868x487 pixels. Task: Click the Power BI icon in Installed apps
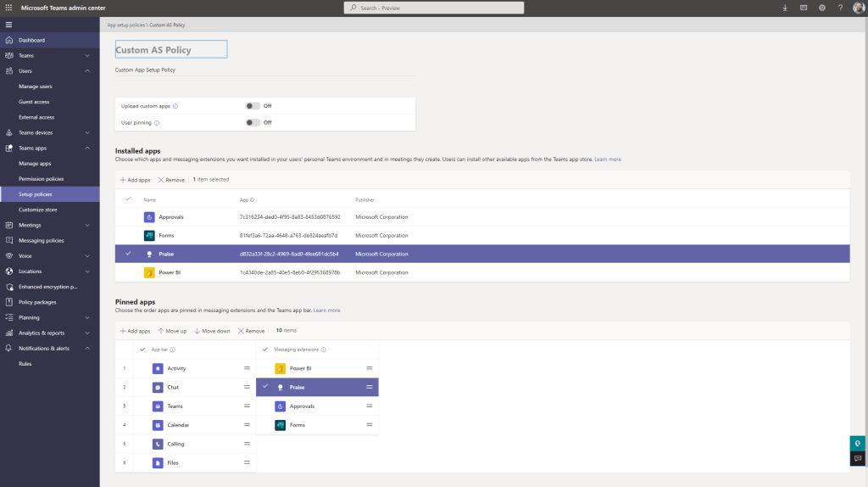click(x=149, y=272)
